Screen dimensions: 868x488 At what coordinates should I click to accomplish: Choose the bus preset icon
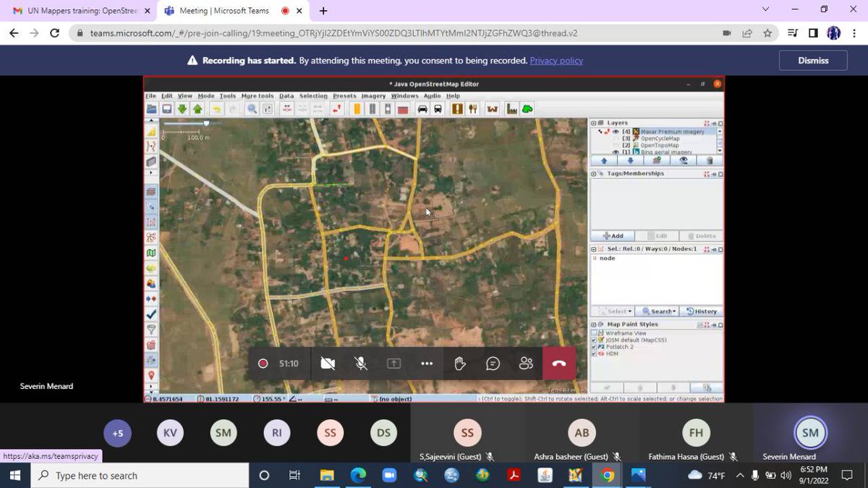pos(438,109)
